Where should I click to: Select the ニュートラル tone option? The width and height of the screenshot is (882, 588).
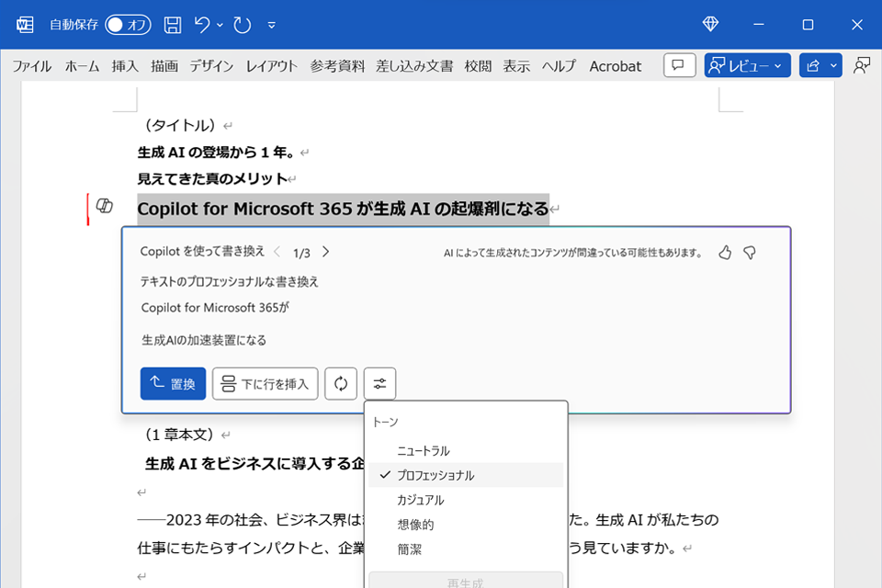(466, 451)
